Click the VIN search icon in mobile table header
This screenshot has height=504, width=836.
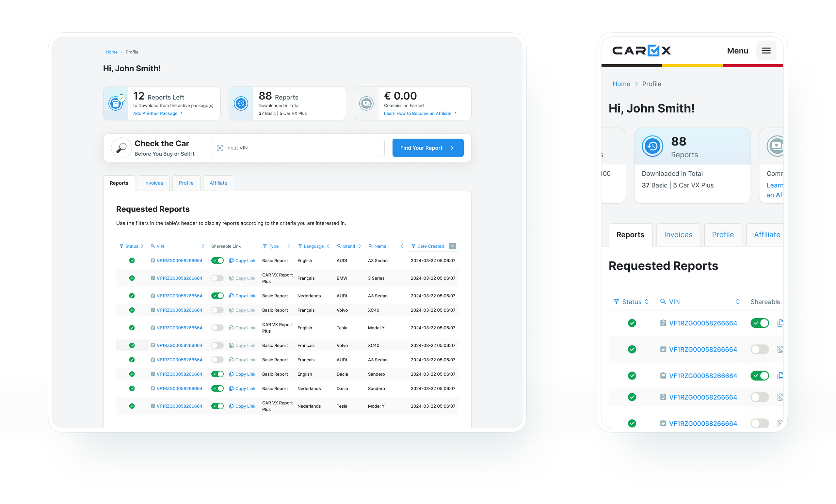662,302
